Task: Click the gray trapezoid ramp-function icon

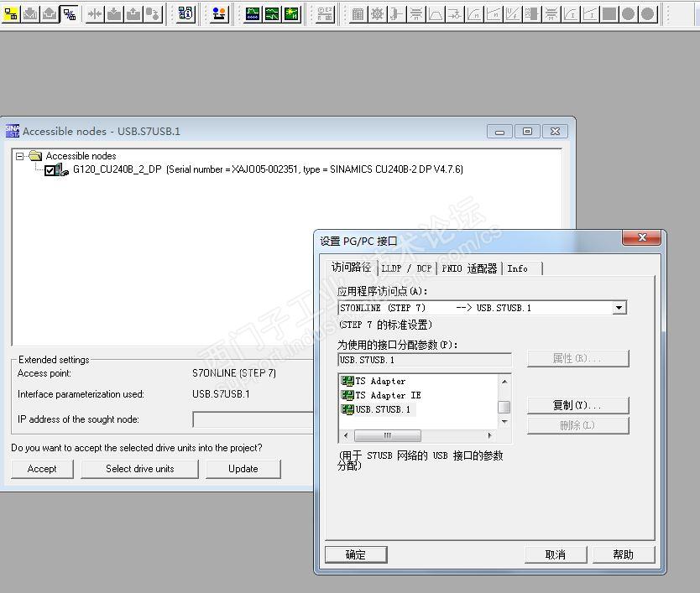Action: [436, 14]
